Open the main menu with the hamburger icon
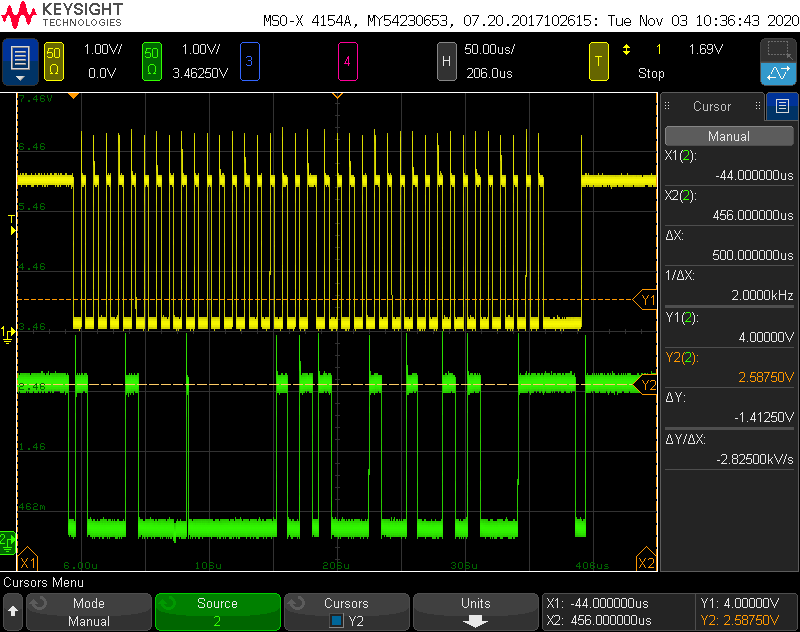 point(20,60)
